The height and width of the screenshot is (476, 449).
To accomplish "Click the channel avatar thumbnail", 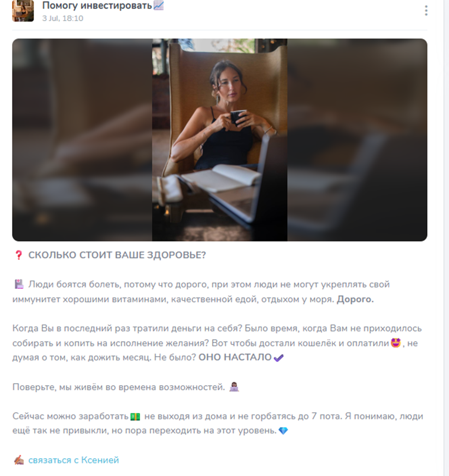I will tap(23, 11).
